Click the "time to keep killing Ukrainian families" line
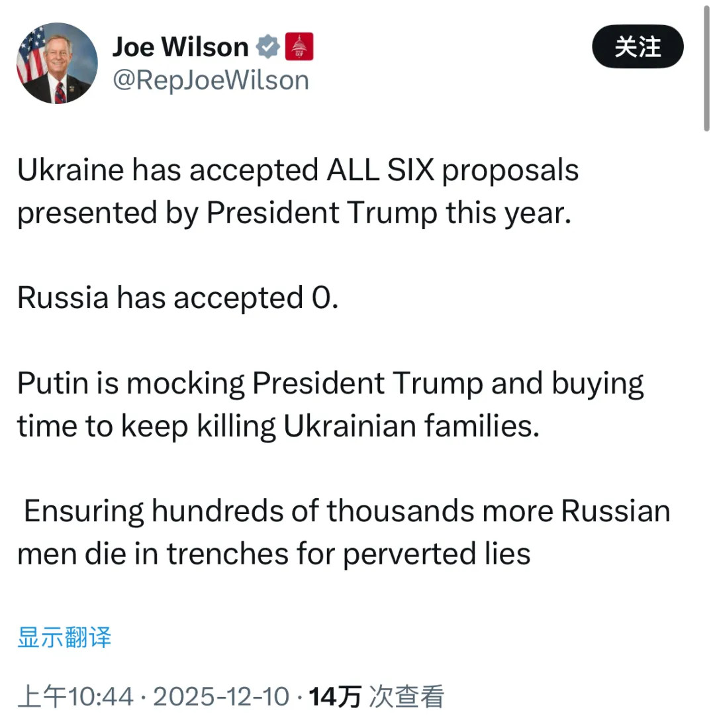 pos(278,427)
